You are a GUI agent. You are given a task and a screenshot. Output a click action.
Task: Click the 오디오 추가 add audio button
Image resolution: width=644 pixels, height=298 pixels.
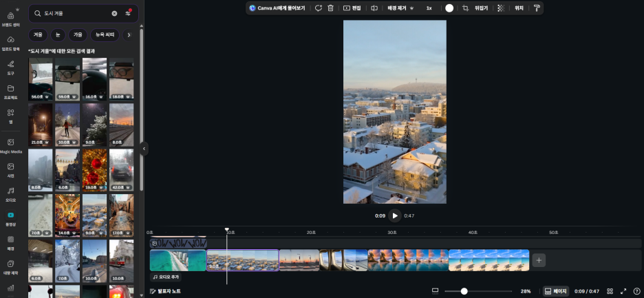coord(166,277)
